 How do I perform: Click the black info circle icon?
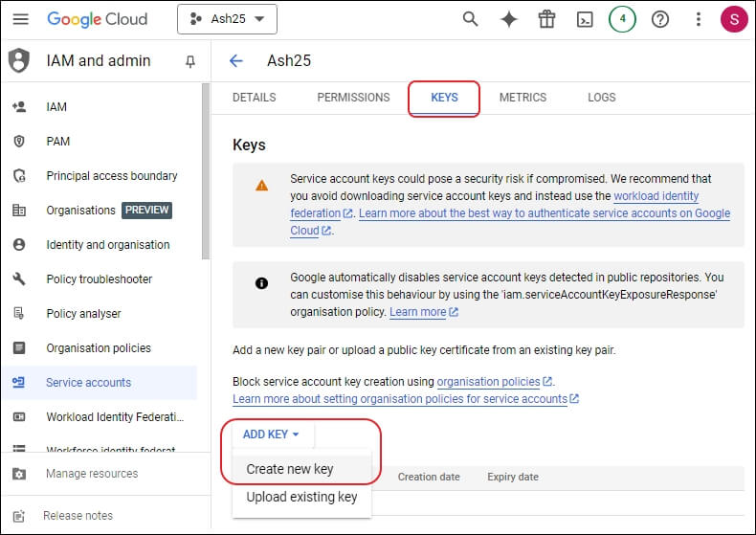[x=261, y=283]
